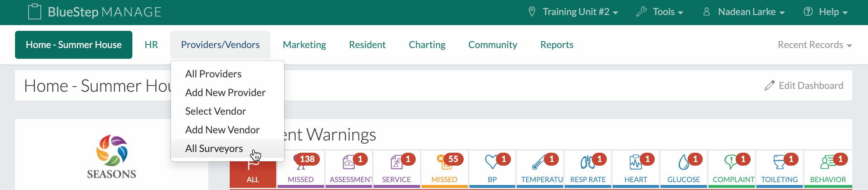Click the Seasons logo image

[112, 157]
